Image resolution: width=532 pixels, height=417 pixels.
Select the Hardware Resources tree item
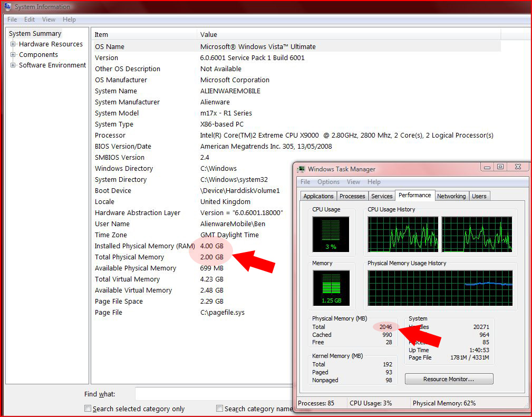[51, 44]
